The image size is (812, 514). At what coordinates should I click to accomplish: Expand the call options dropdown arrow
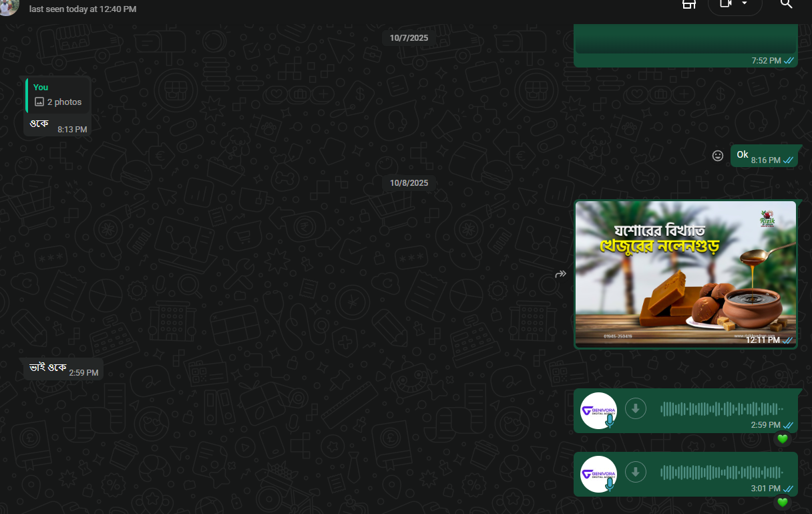744,4
